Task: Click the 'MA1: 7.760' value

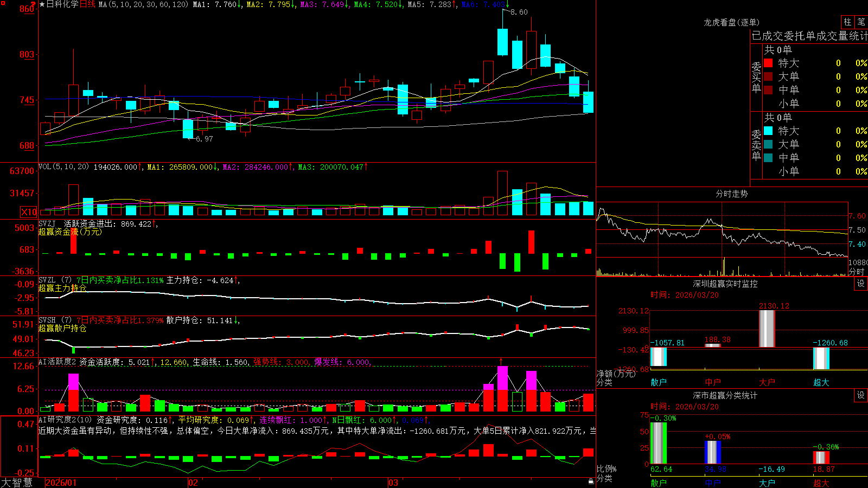Action: [214, 4]
